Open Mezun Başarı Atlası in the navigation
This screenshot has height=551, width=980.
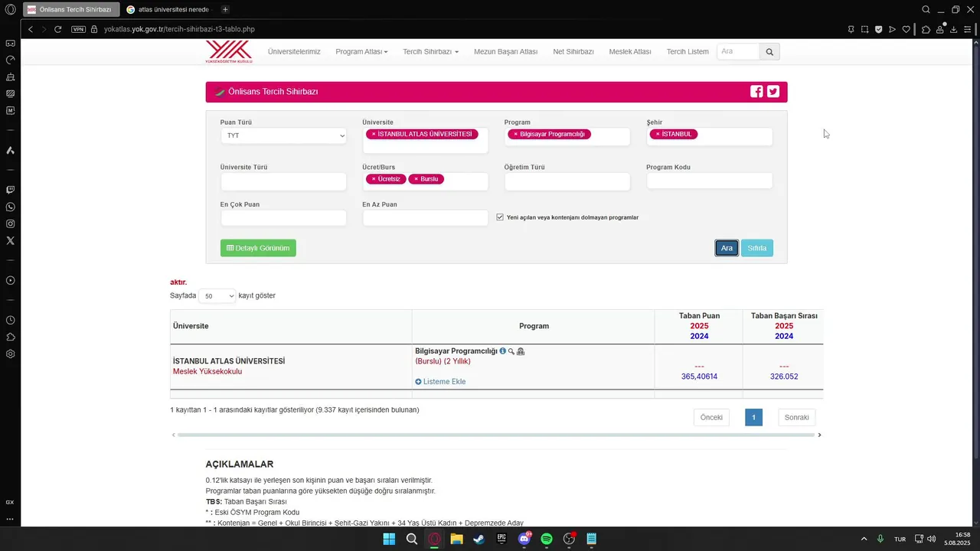tap(505, 51)
